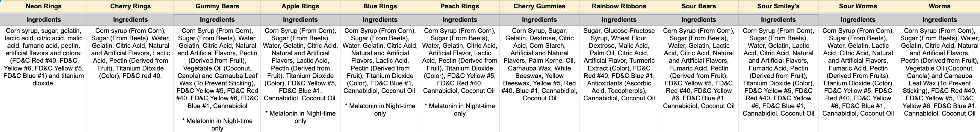
Task: Select the Cherry Rings column header
Action: 130,6
